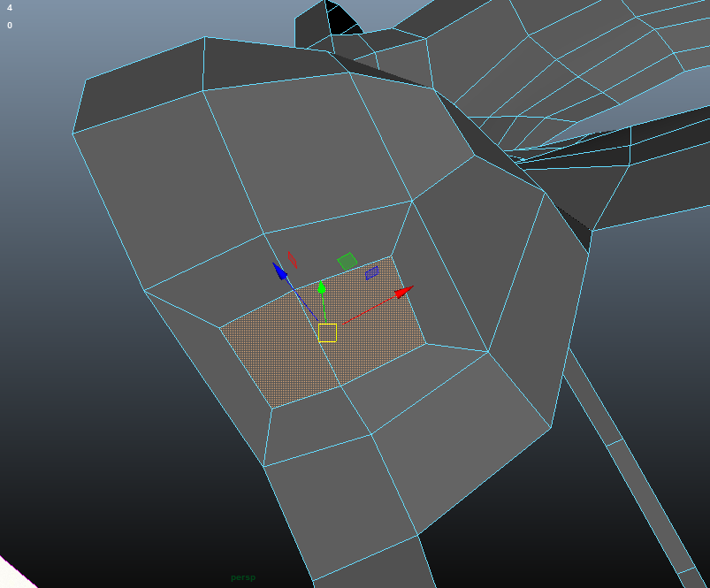Image resolution: width=710 pixels, height=588 pixels.
Task: Click the persp camera label
Action: coord(243,577)
